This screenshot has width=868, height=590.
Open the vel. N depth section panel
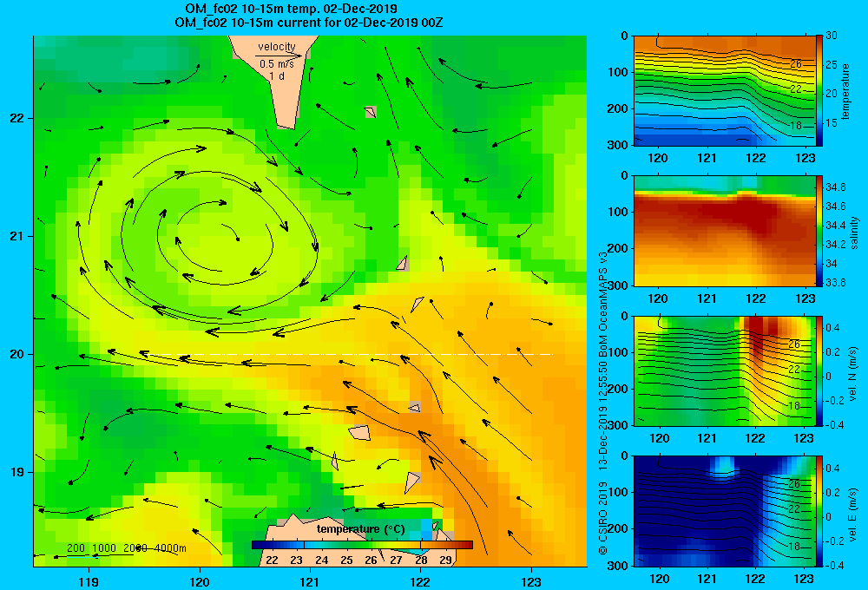(725, 371)
